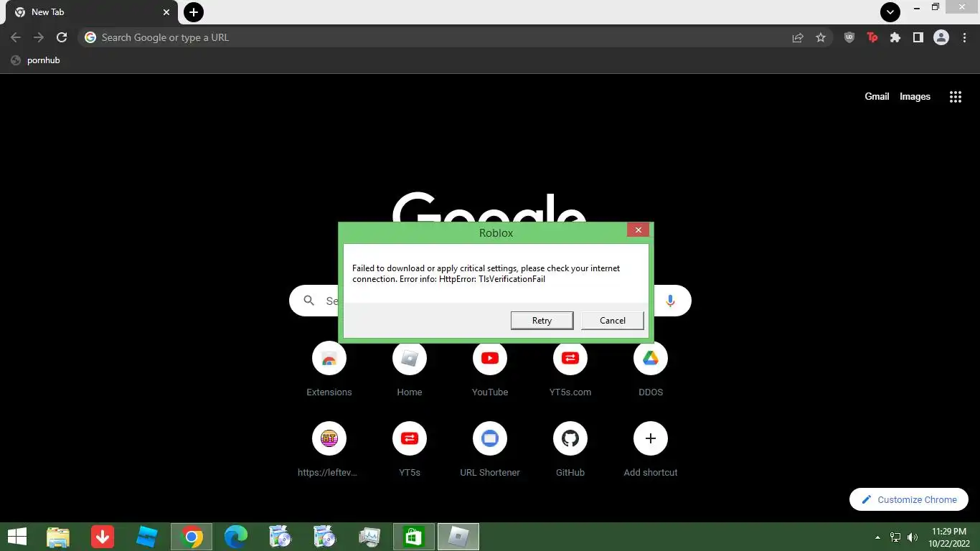Open a new tab with plus button

(x=194, y=12)
